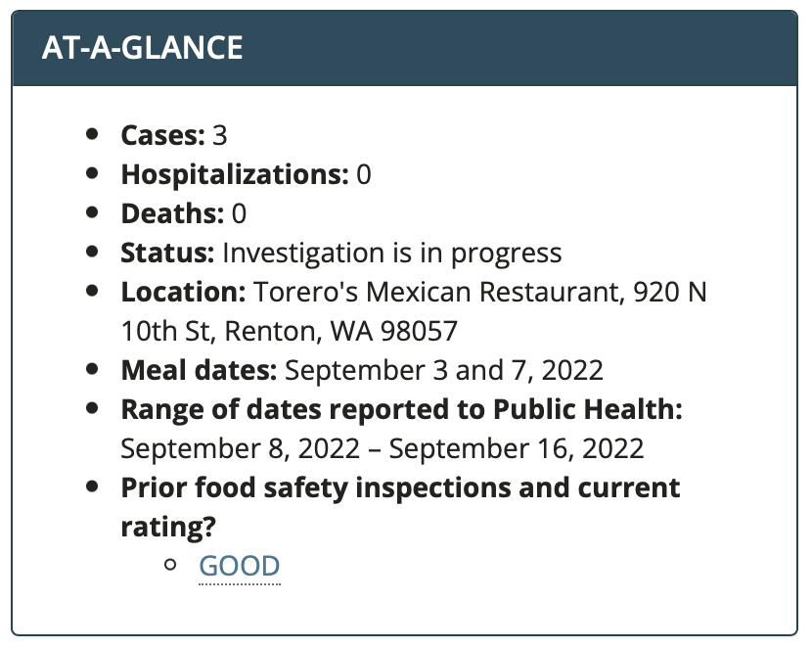This screenshot has width=812, height=648.
Task: Click the Meal dates label
Action: point(199,370)
